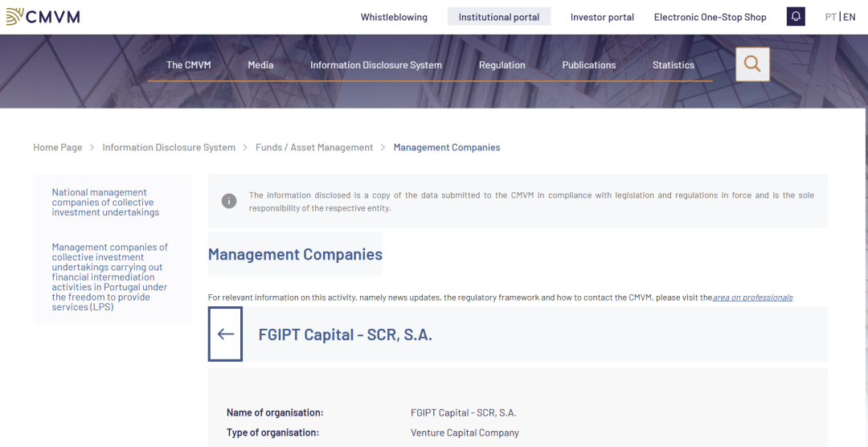Open National management companies sidebar link

pos(106,202)
